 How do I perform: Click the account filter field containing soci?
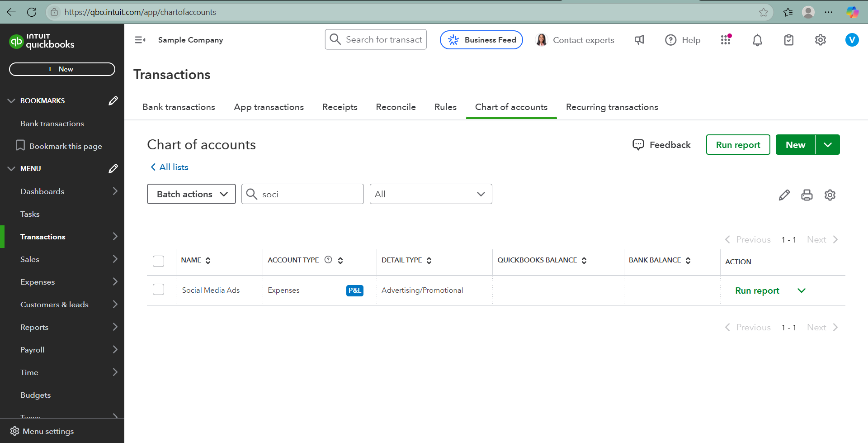tap(302, 194)
